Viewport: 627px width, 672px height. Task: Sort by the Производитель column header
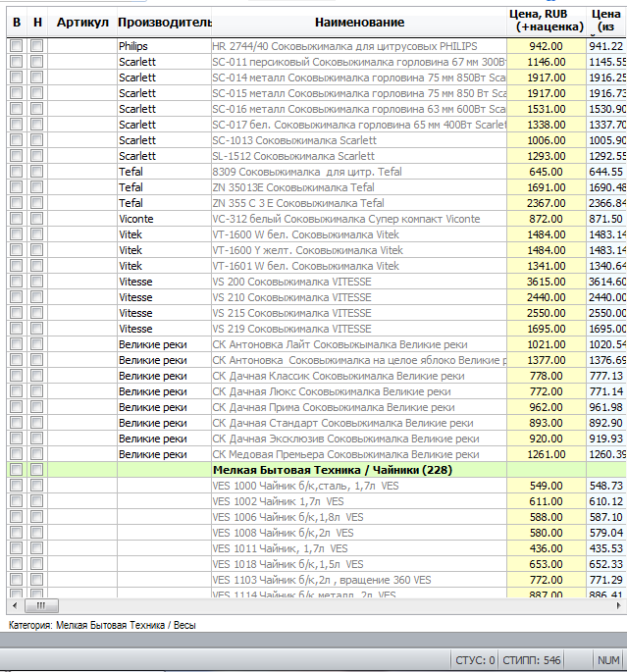point(164,22)
